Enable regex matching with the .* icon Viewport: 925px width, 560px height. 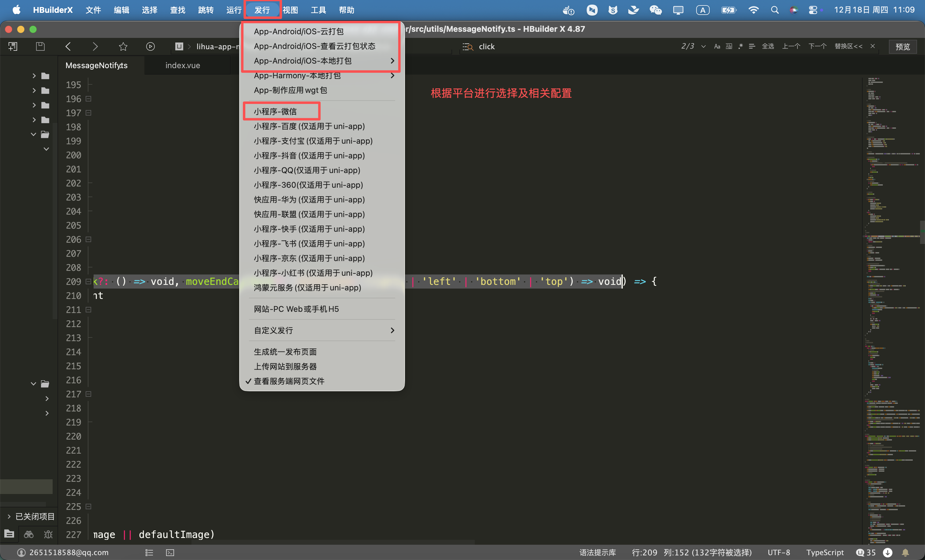coord(740,46)
